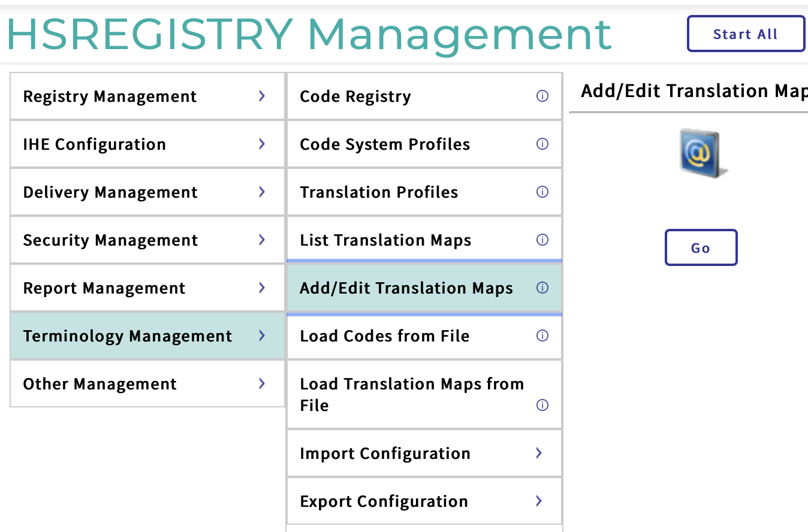Click info icon for Load Translation Maps from File
This screenshot has height=532, width=808.
[x=542, y=405]
